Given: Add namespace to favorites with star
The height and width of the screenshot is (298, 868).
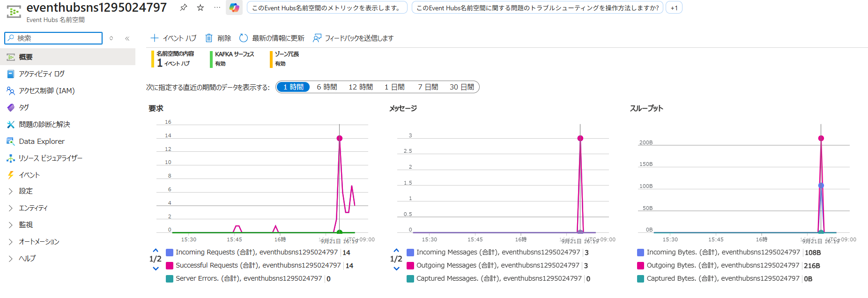Looking at the screenshot, I should tap(200, 7).
